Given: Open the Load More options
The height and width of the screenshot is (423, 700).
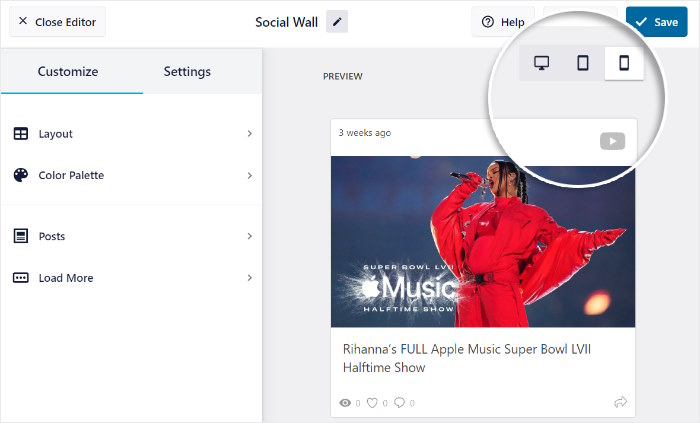Looking at the screenshot, I should 131,278.
